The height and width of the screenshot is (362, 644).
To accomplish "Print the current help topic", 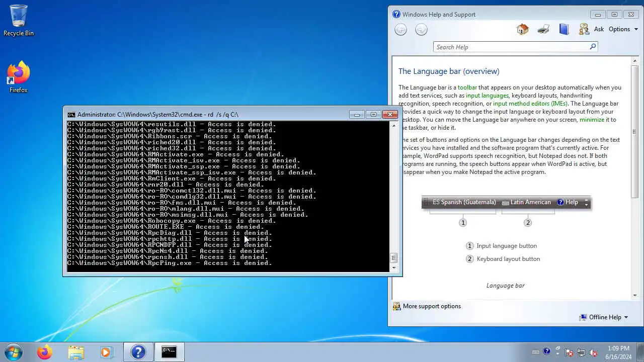I will [x=543, y=29].
